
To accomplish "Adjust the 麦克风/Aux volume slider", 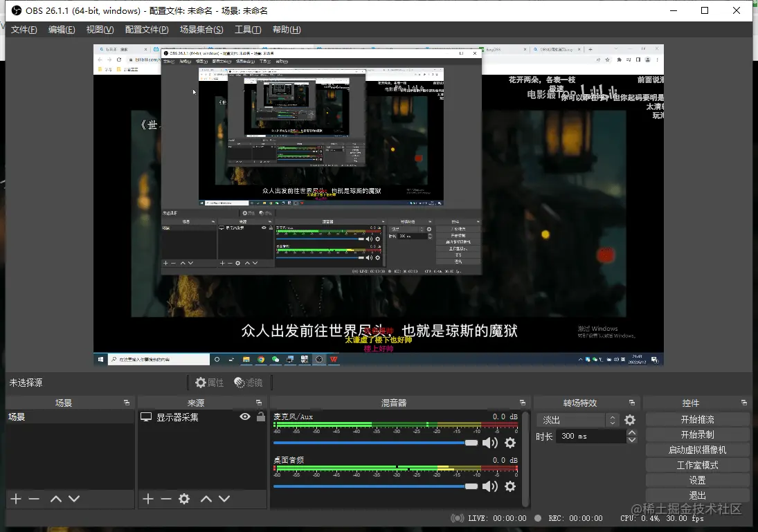I will click(x=375, y=443).
